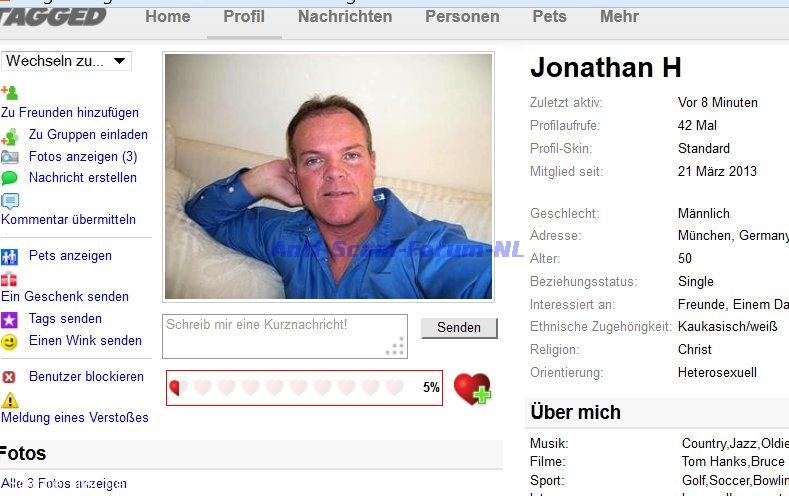The width and height of the screenshot is (789, 496).
Task: Open the Mehr menu
Action: 619,17
